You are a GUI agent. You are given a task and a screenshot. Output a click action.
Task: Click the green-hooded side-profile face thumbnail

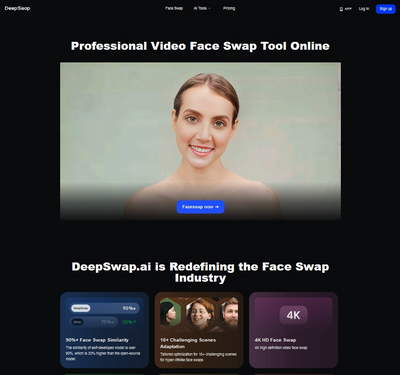(170, 313)
